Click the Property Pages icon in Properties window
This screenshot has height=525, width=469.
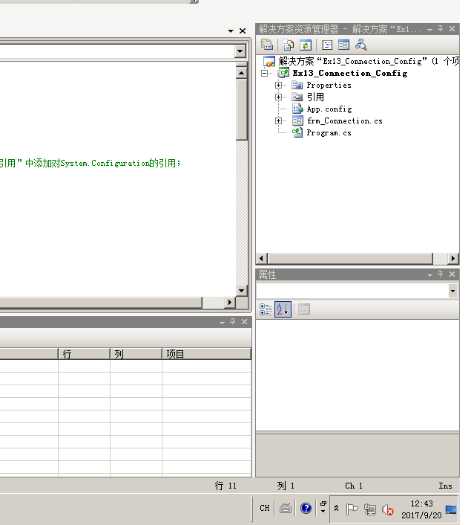304,309
